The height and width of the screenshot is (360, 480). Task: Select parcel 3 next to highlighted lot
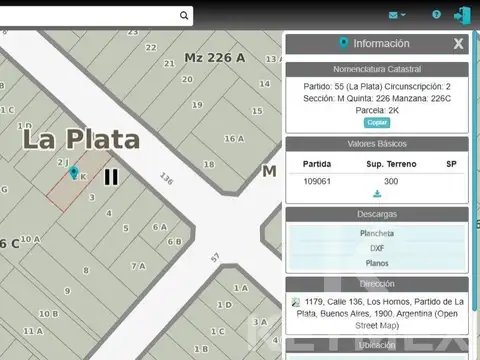tap(92, 197)
